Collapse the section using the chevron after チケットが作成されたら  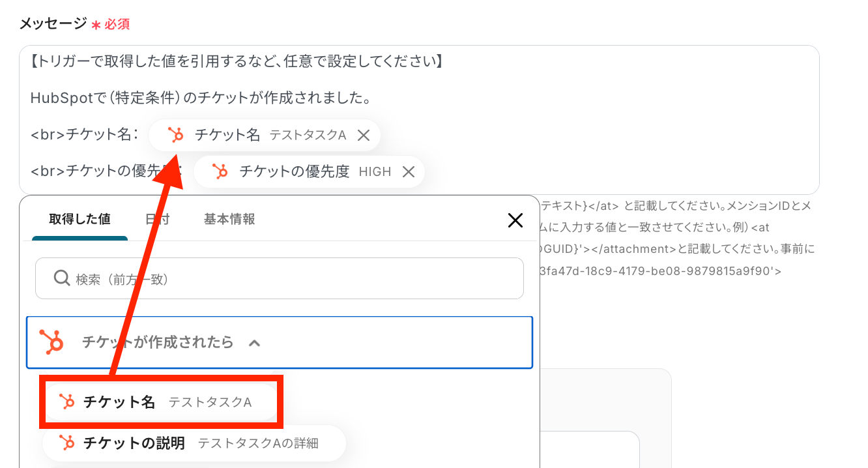coord(255,342)
